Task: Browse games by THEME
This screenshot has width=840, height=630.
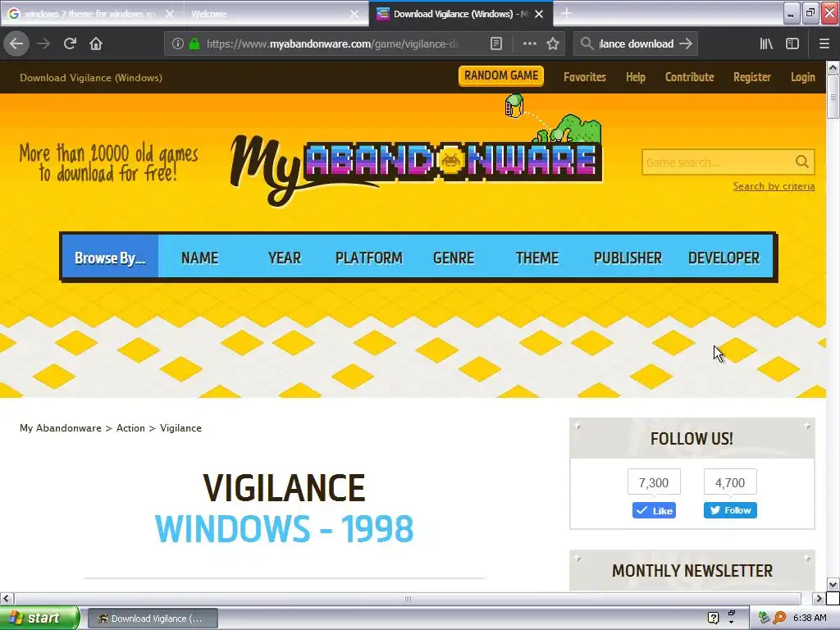Action: coord(536,258)
